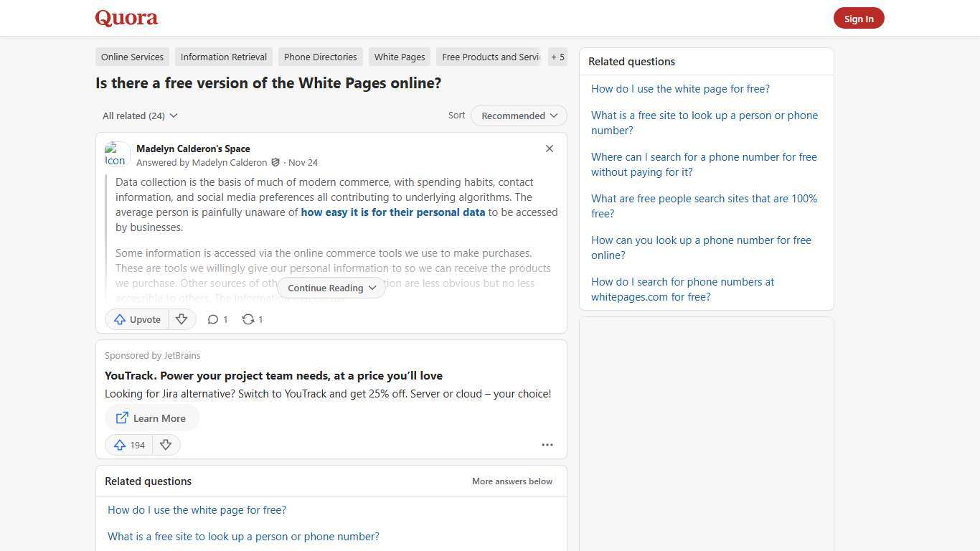Open more options on the JetBrains ad
Viewport: 980px width, 551px height.
coord(547,445)
